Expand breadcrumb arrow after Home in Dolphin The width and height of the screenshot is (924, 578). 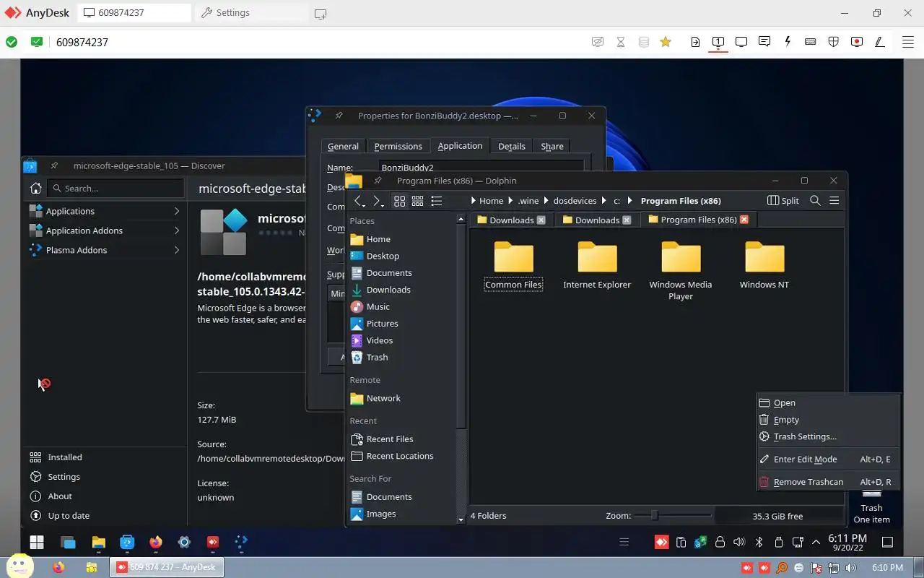click(x=510, y=201)
